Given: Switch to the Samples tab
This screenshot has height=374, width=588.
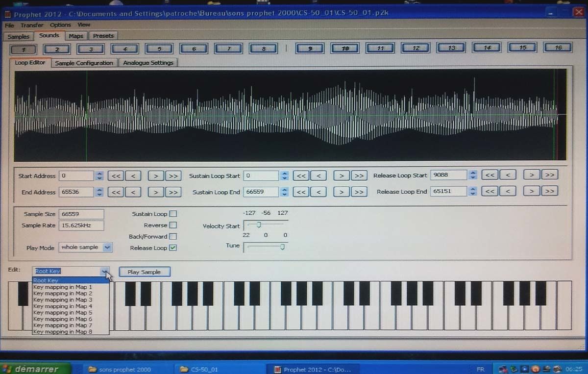Looking at the screenshot, I should click(19, 36).
